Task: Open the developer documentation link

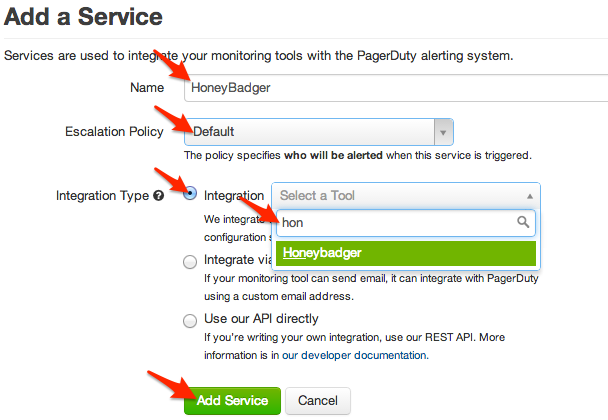Action: point(355,355)
